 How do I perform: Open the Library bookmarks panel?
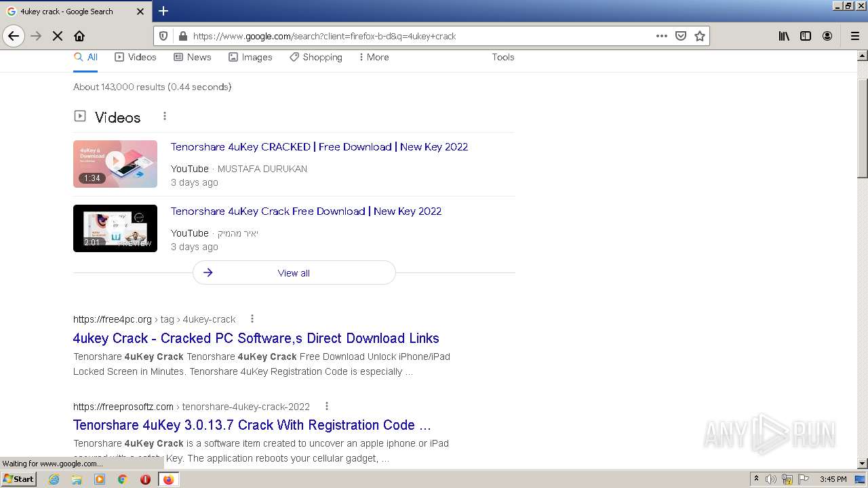784,36
